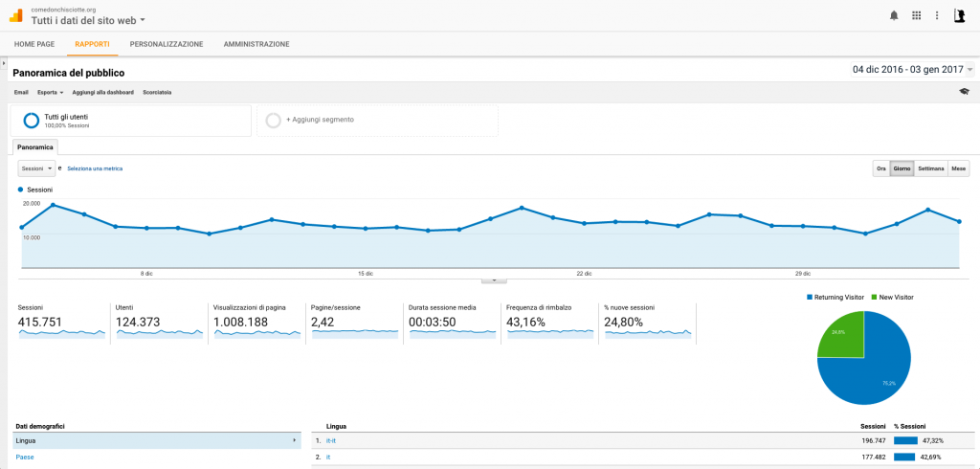Image resolution: width=980 pixels, height=469 pixels.
Task: Click the Utenti 124.373 metric tile
Action: 159,324
